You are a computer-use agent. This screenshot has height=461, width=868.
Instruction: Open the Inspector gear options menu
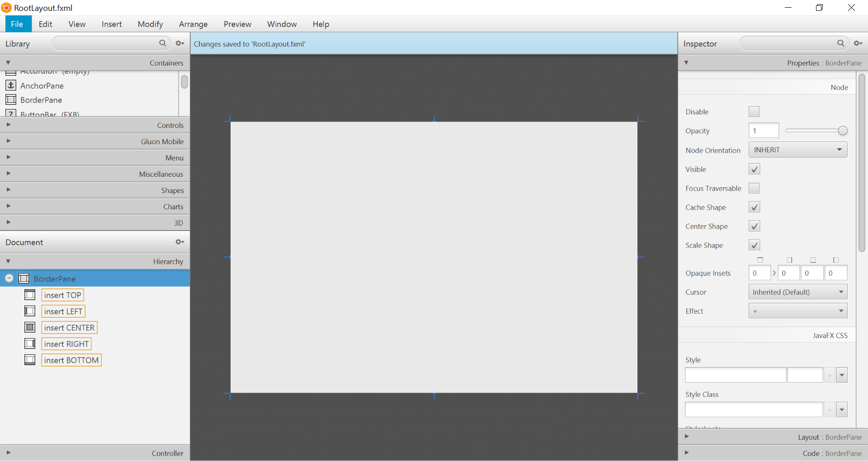(x=858, y=43)
